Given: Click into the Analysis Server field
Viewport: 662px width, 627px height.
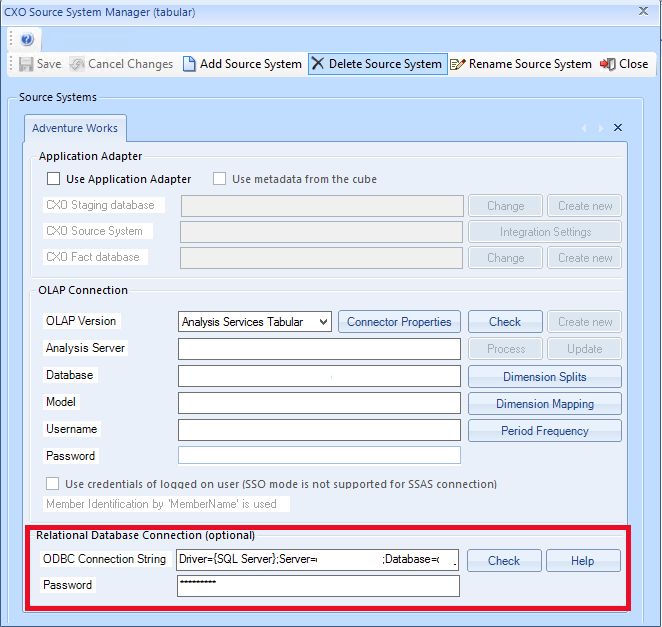Looking at the screenshot, I should coord(319,349).
